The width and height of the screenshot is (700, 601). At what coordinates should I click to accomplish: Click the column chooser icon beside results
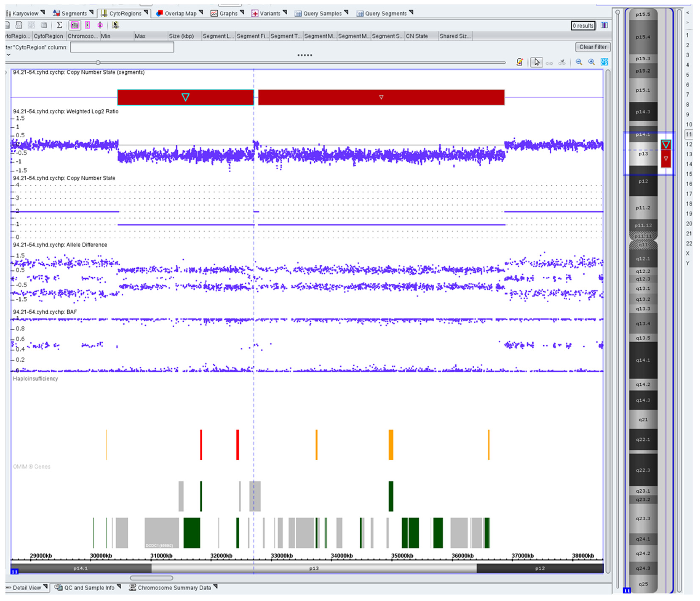pos(604,25)
